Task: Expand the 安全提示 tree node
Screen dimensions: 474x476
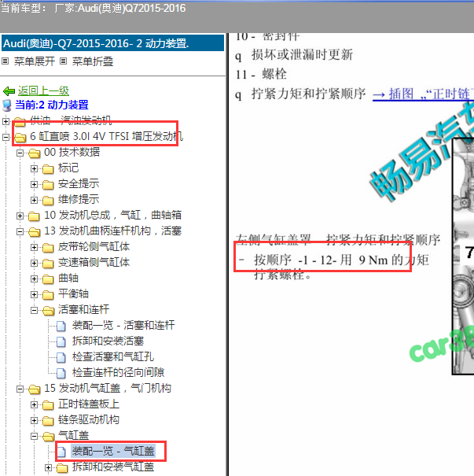Action: [x=35, y=184]
